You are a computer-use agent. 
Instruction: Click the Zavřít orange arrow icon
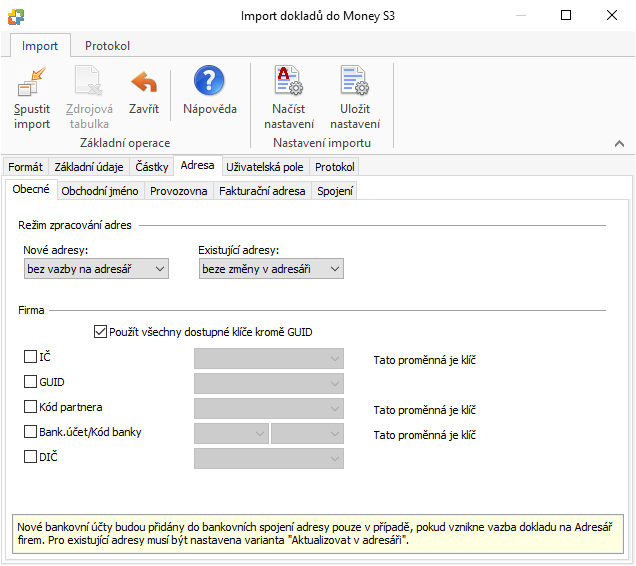pos(144,82)
